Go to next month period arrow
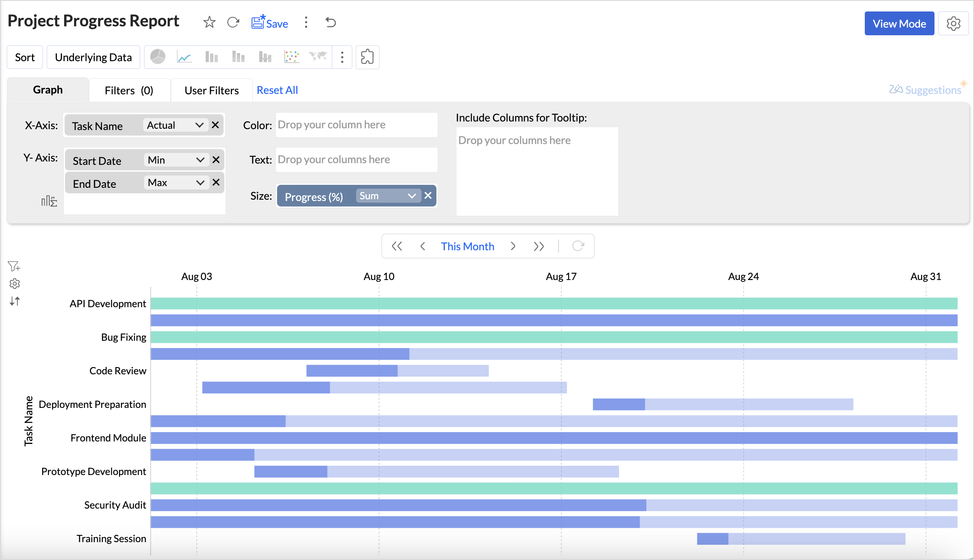This screenshot has width=974, height=560. coord(513,246)
